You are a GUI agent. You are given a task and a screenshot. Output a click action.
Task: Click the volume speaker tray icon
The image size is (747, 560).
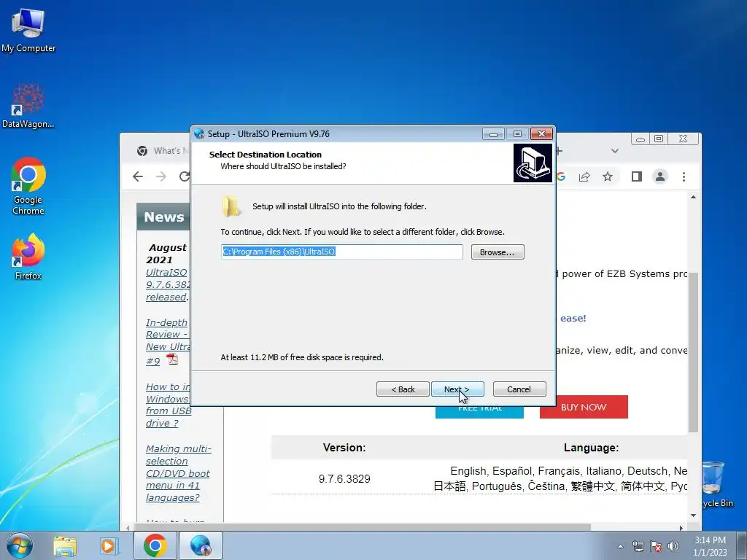673,546
